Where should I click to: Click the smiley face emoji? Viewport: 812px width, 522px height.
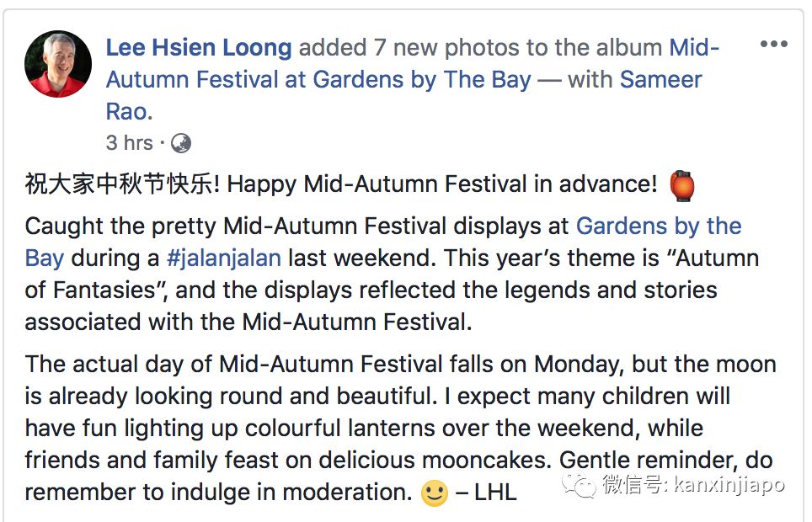pos(435,493)
